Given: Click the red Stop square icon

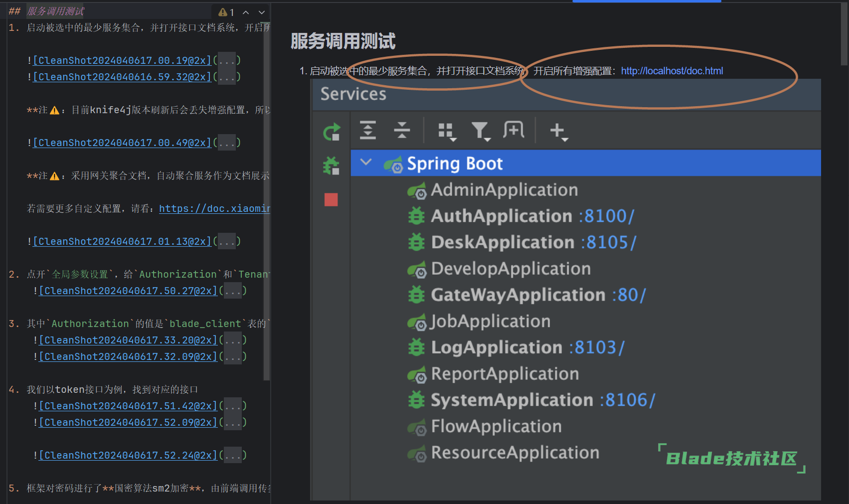Looking at the screenshot, I should 331,199.
